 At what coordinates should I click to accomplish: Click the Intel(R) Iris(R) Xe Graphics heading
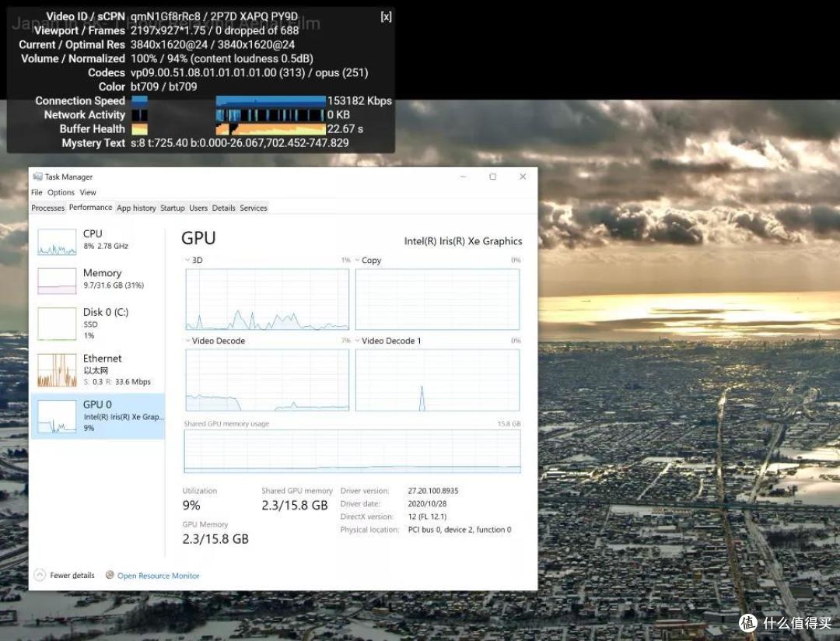tap(463, 241)
